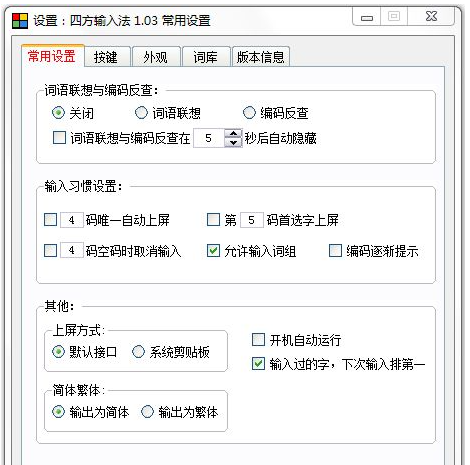Open the 外观 tab
The width and height of the screenshot is (470, 465).
[156, 57]
